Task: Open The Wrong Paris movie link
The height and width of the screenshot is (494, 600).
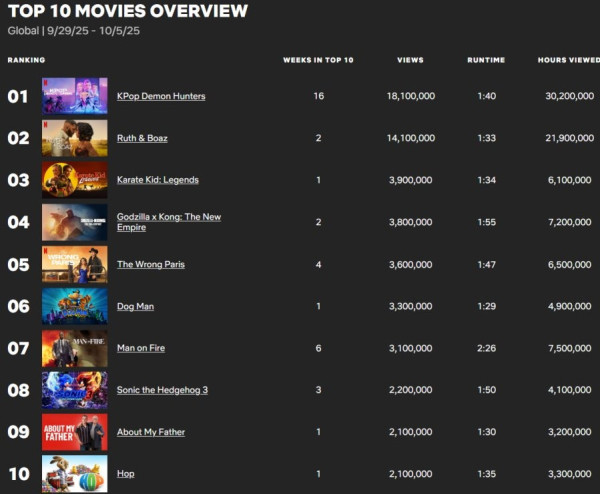Action: [151, 264]
